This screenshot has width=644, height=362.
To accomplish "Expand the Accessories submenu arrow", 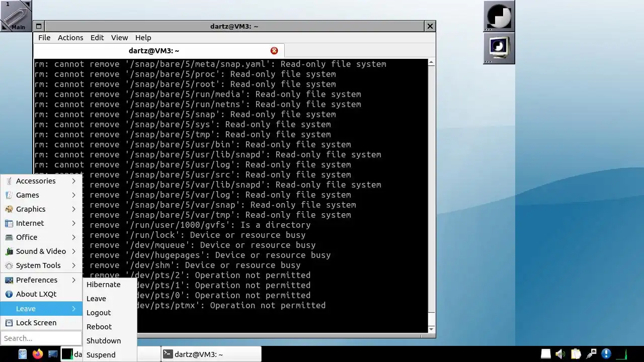I will (74, 181).
